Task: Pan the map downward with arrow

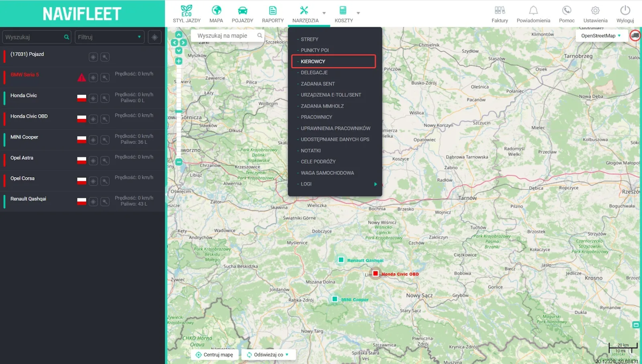Action: point(179,51)
